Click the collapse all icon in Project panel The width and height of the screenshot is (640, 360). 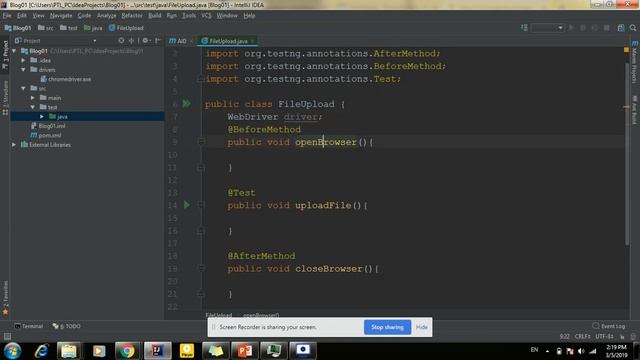tap(131, 40)
